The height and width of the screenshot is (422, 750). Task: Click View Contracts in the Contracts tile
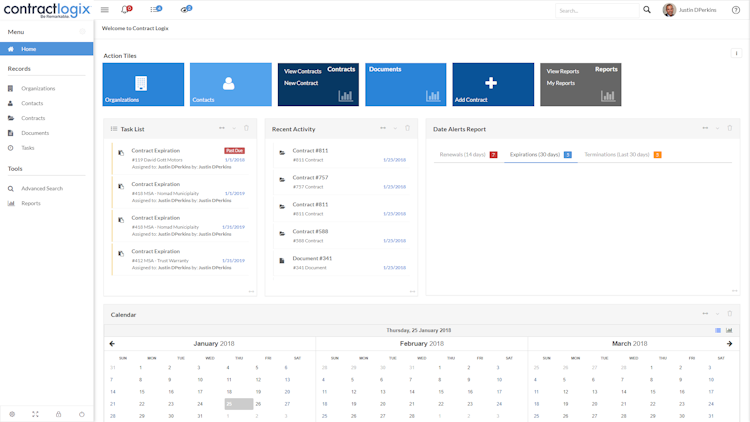pos(302,71)
